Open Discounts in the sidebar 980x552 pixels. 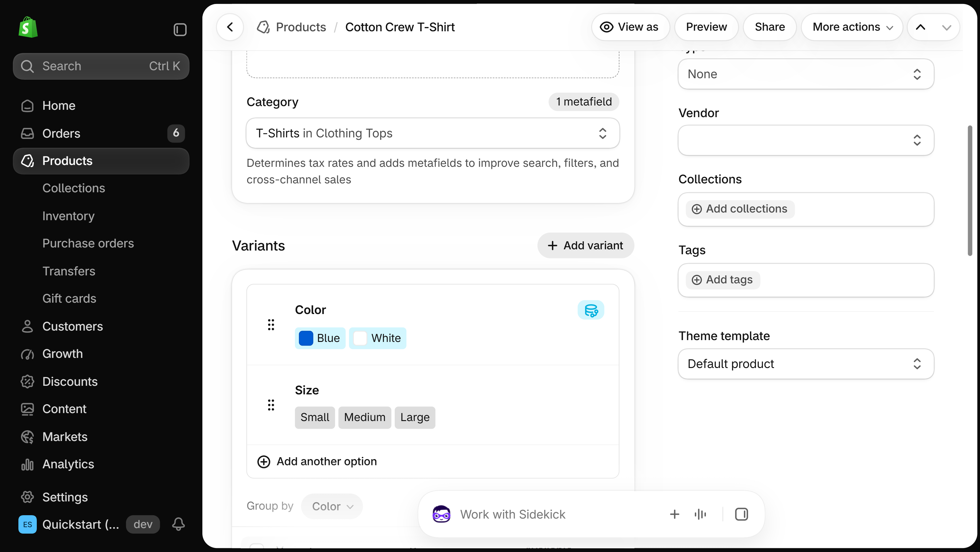tap(101, 381)
